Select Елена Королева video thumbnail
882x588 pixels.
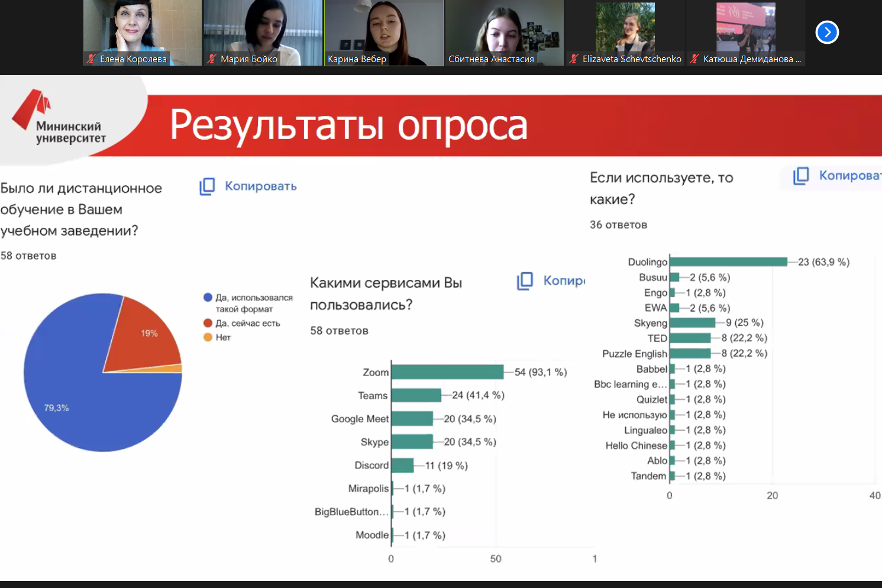(142, 33)
